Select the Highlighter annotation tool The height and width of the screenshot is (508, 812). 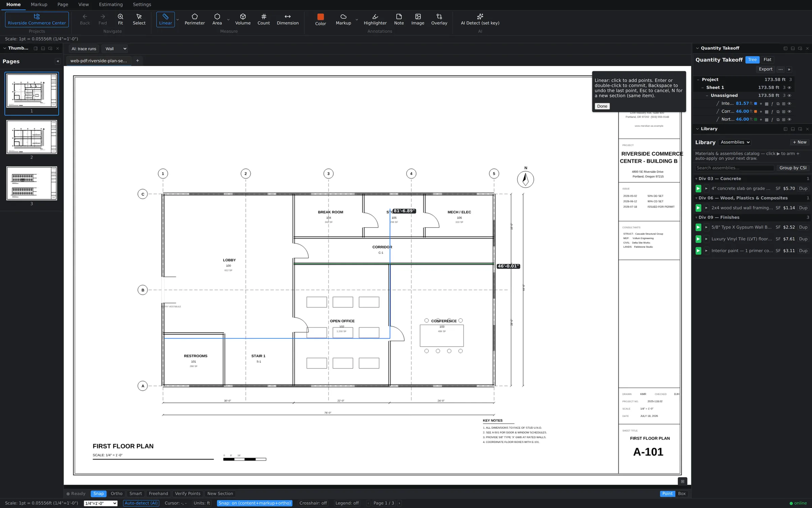click(375, 20)
